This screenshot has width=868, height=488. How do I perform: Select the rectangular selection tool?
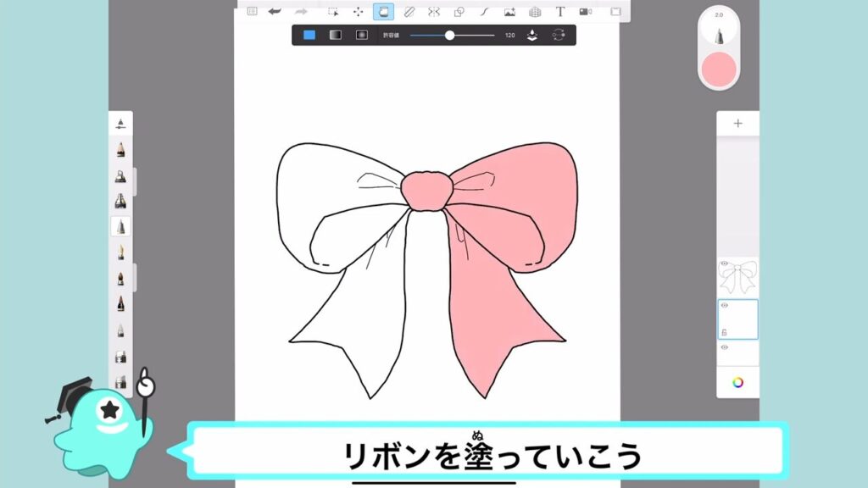pos(333,12)
